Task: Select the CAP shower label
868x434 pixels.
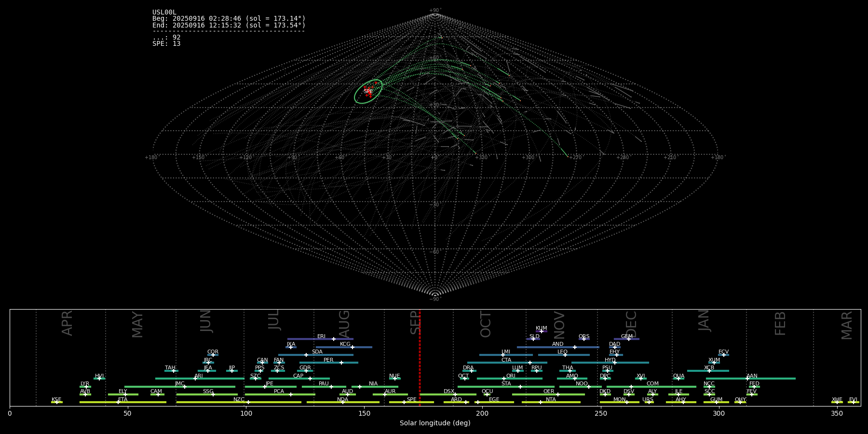Action: click(298, 376)
